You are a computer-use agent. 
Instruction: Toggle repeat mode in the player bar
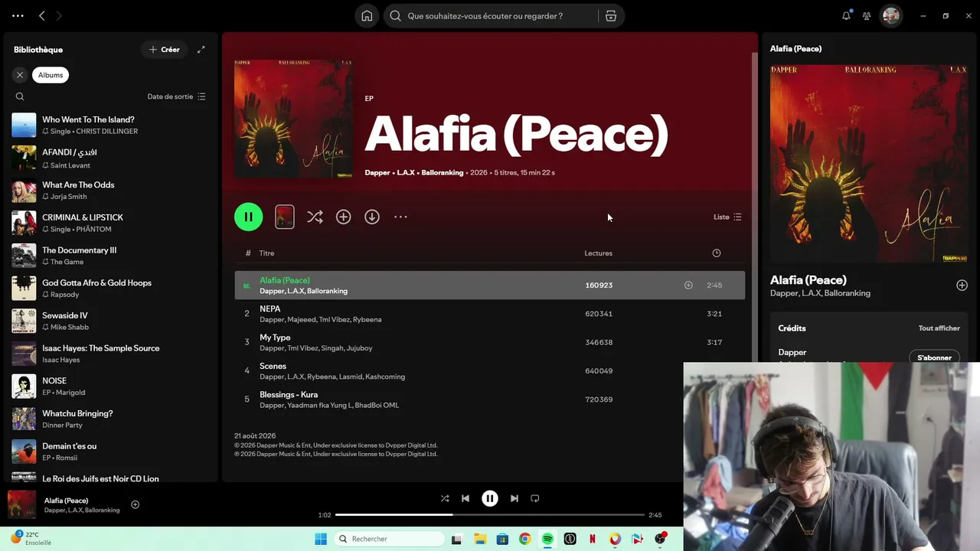click(x=535, y=498)
